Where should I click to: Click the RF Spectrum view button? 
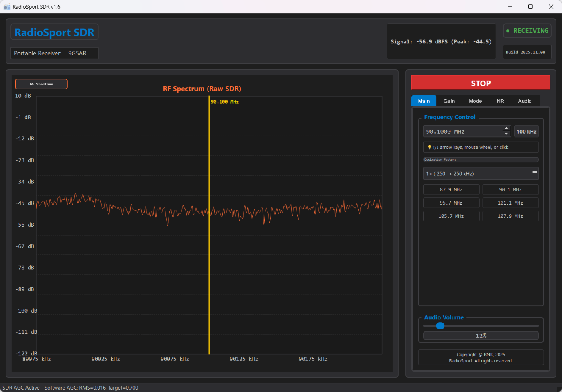pyautogui.click(x=41, y=84)
